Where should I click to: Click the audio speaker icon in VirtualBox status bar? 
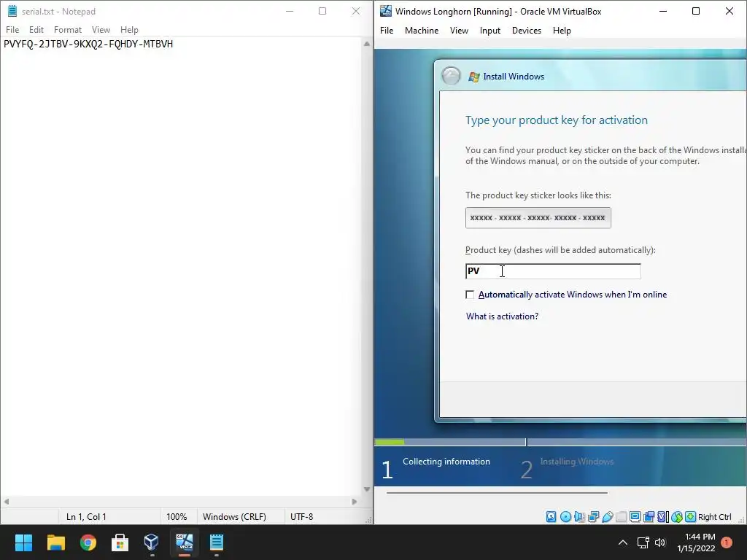coord(579,517)
